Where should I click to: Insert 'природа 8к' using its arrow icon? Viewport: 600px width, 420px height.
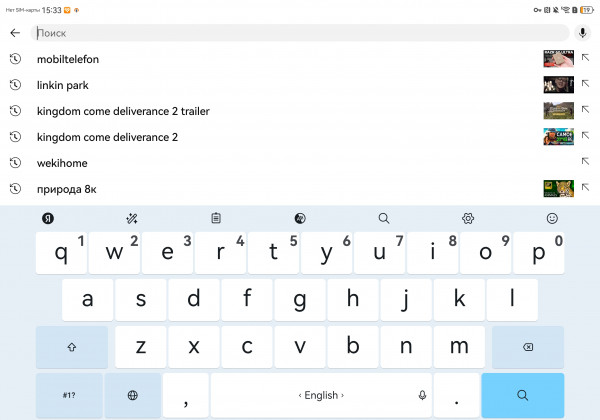pos(585,187)
